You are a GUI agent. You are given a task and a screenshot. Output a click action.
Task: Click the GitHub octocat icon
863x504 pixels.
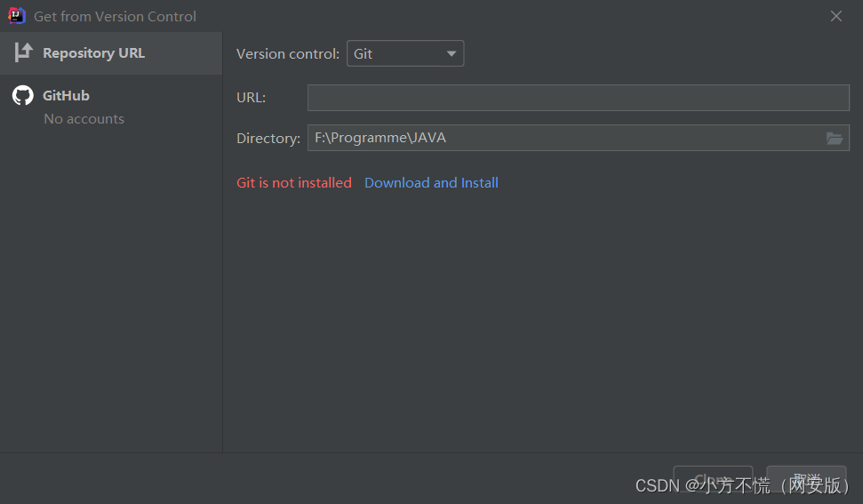click(23, 95)
